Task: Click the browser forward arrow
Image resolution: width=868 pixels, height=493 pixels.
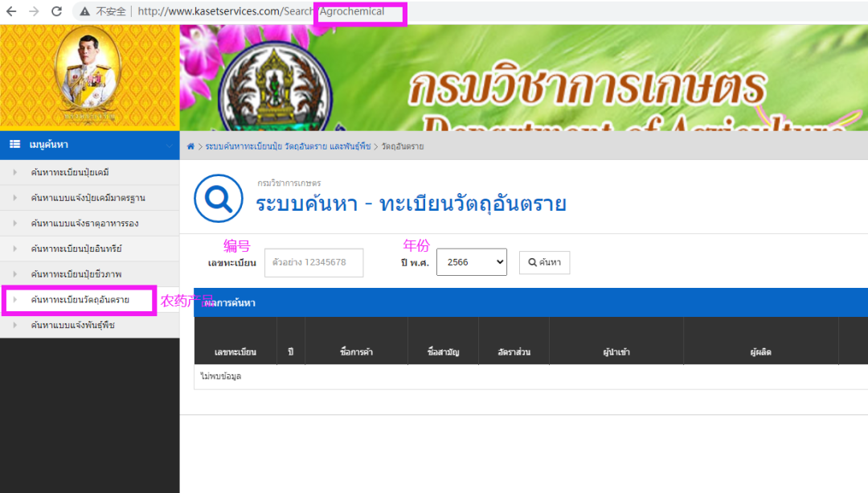Action: pos(34,11)
